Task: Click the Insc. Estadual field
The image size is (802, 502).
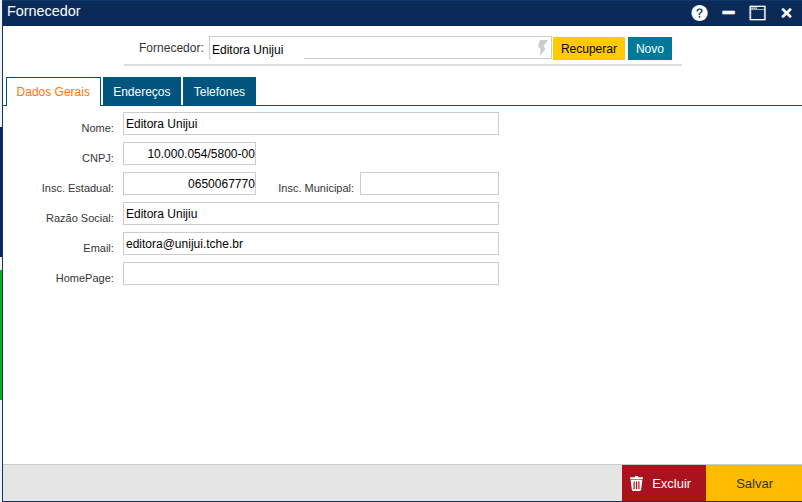Action: click(189, 184)
